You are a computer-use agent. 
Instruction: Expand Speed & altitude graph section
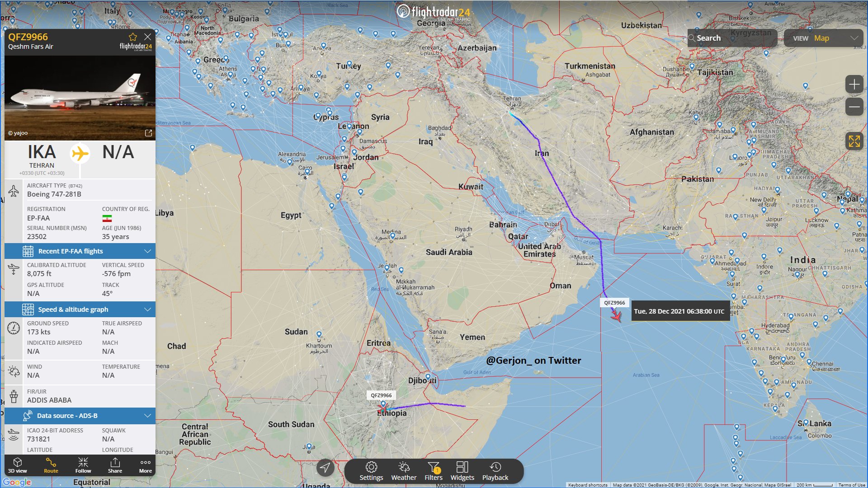pyautogui.click(x=80, y=309)
